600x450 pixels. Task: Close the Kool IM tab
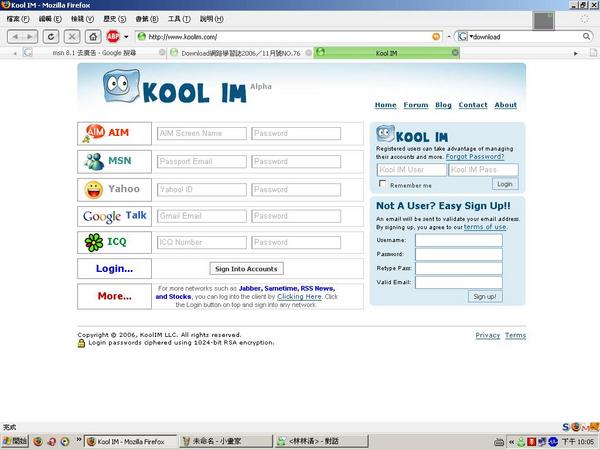pos(455,52)
